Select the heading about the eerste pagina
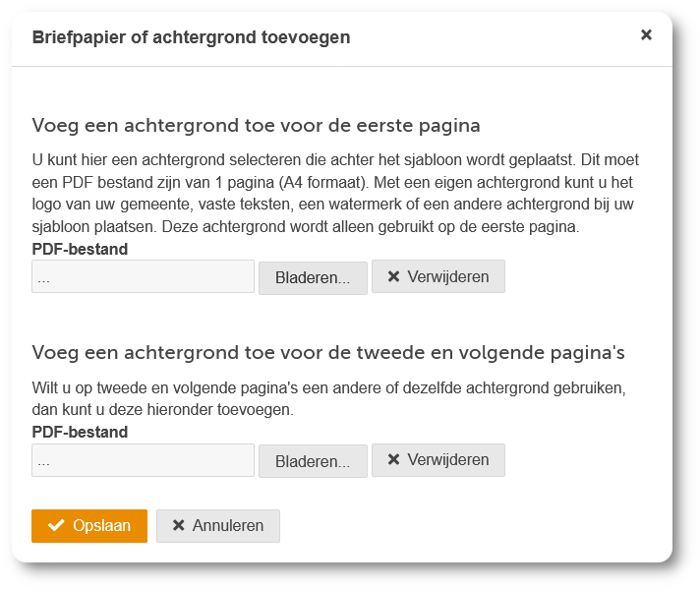 [x=256, y=126]
